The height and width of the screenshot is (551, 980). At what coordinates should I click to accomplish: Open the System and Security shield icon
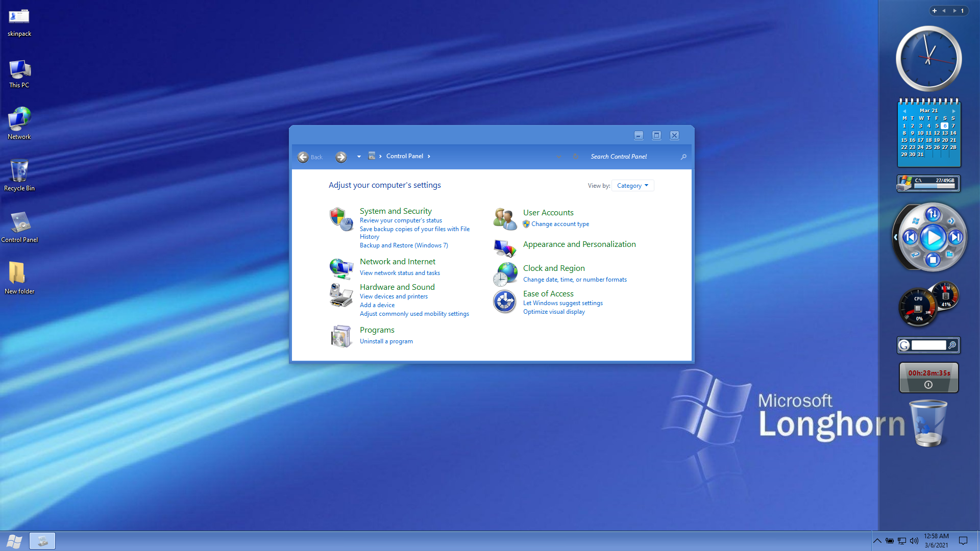[341, 219]
